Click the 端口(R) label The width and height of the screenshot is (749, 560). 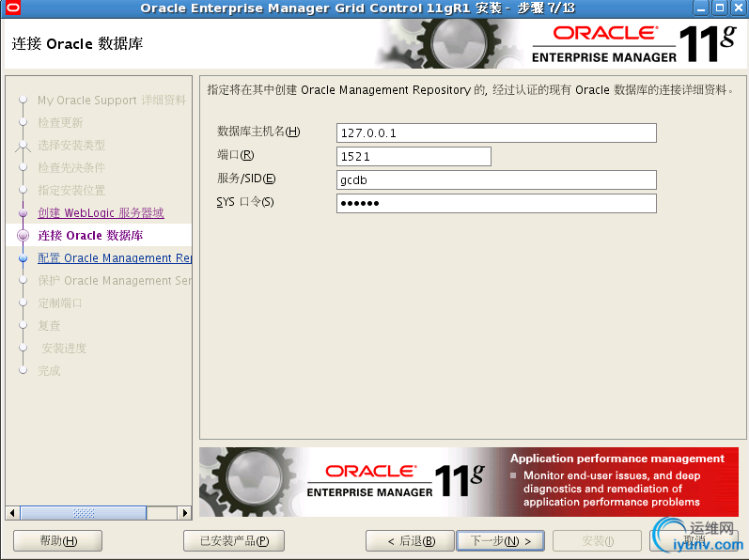tap(236, 155)
